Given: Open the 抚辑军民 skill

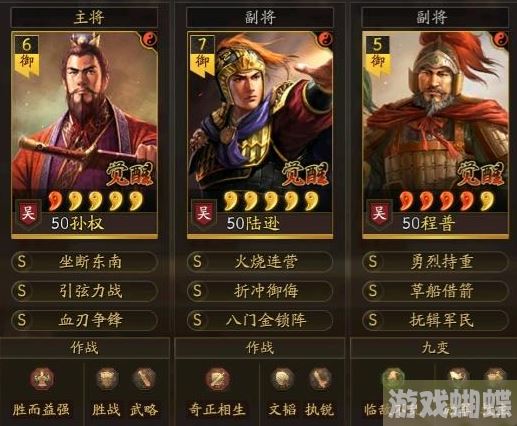Looking at the screenshot, I should click(x=435, y=320).
